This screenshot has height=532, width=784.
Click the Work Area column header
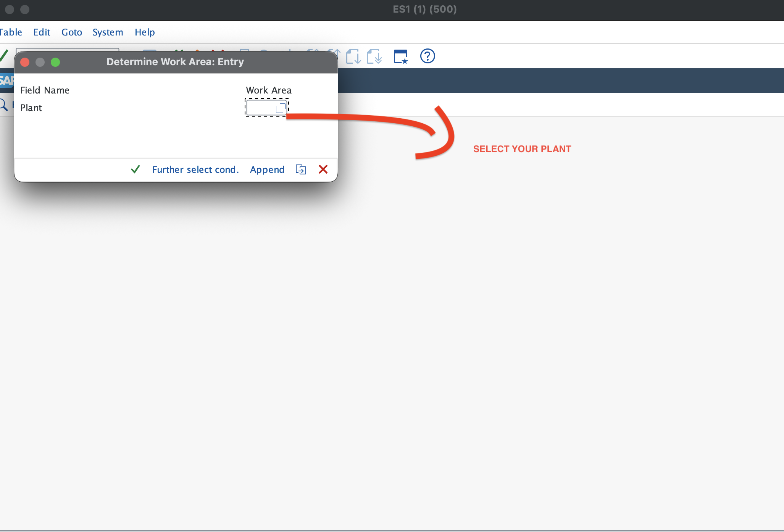(269, 90)
